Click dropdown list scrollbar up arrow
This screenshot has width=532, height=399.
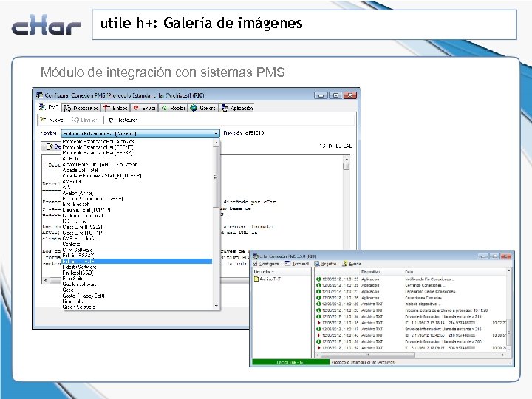pyautogui.click(x=216, y=143)
